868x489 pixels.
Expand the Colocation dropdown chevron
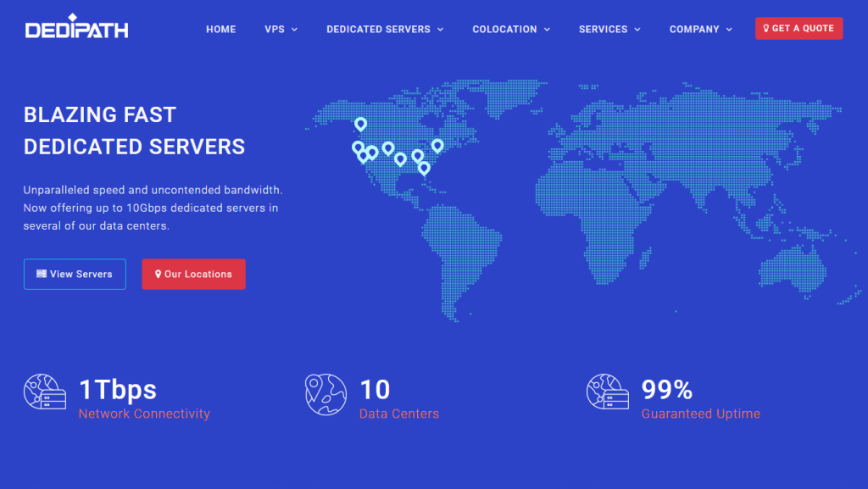point(548,30)
